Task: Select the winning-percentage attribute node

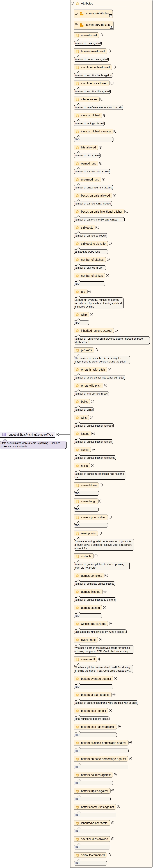Action: [93, 624]
